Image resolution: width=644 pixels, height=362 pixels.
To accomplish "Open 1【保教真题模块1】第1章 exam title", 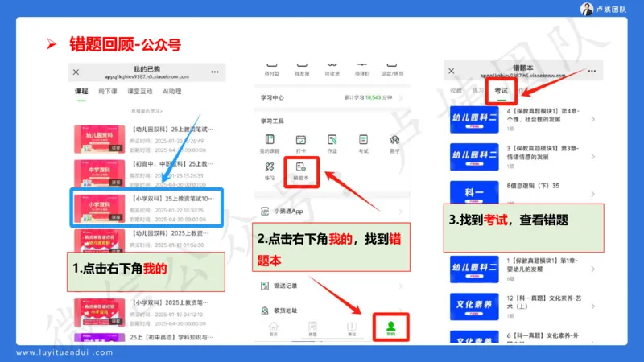I will tap(542, 265).
